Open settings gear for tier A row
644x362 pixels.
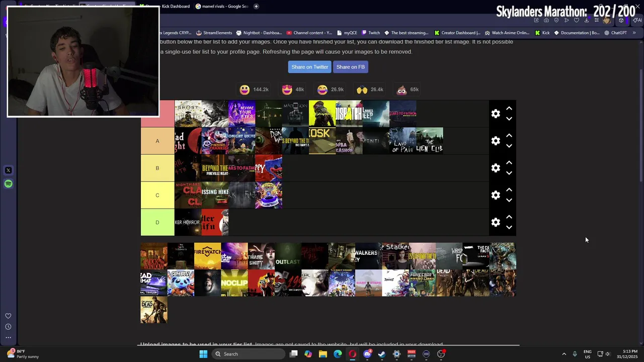click(x=496, y=141)
